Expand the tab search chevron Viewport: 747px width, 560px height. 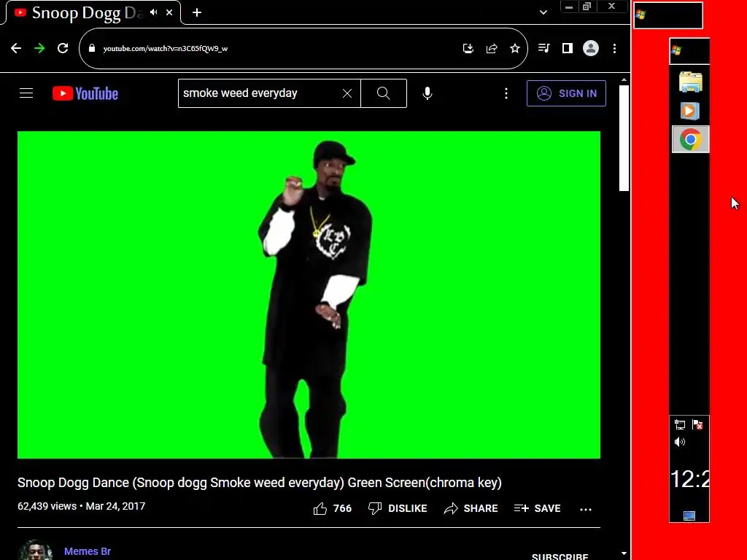point(543,12)
